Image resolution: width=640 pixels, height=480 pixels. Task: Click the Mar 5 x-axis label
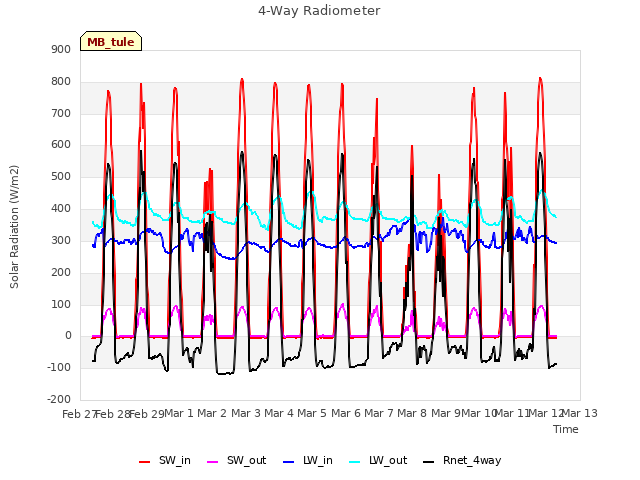pos(312,413)
